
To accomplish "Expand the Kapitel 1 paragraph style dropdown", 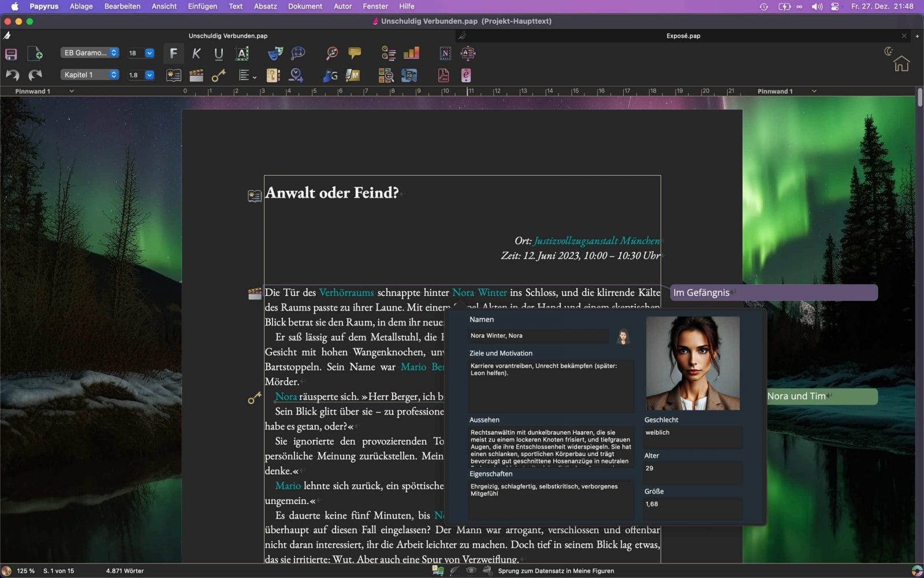I will pyautogui.click(x=90, y=75).
